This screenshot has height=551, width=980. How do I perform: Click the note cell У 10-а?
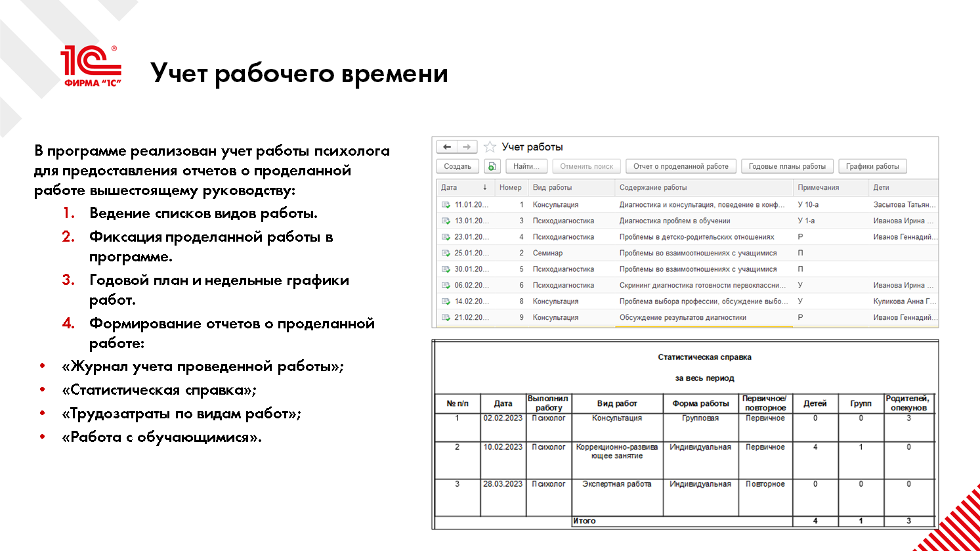click(x=808, y=205)
